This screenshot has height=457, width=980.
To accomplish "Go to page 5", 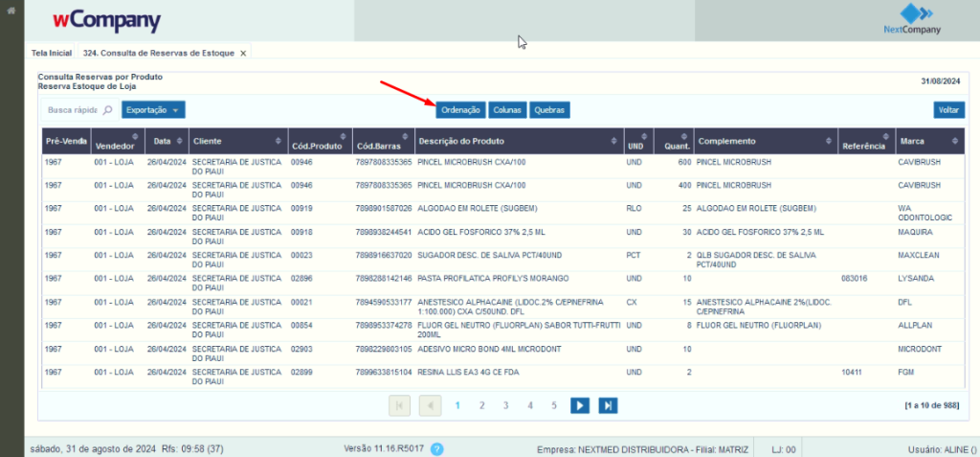I will click(554, 405).
